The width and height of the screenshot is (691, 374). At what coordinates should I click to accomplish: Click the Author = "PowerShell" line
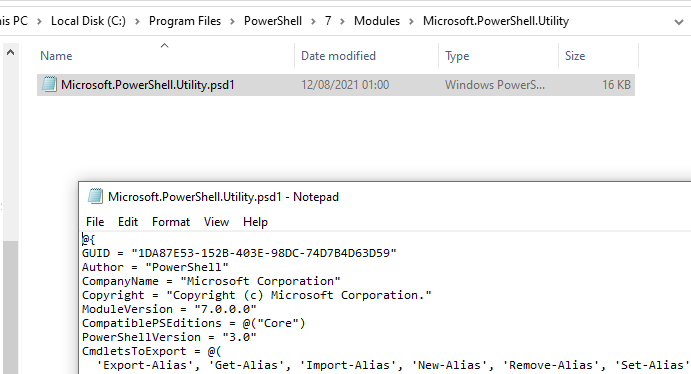(155, 267)
